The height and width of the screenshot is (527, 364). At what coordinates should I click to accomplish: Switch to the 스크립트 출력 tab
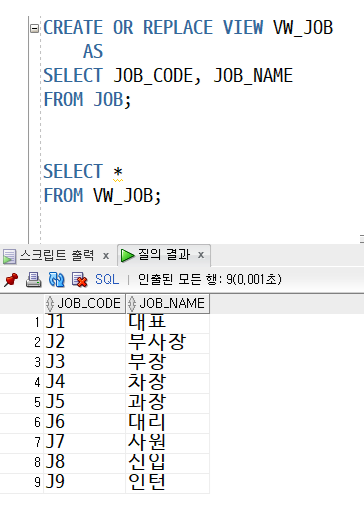tap(56, 255)
